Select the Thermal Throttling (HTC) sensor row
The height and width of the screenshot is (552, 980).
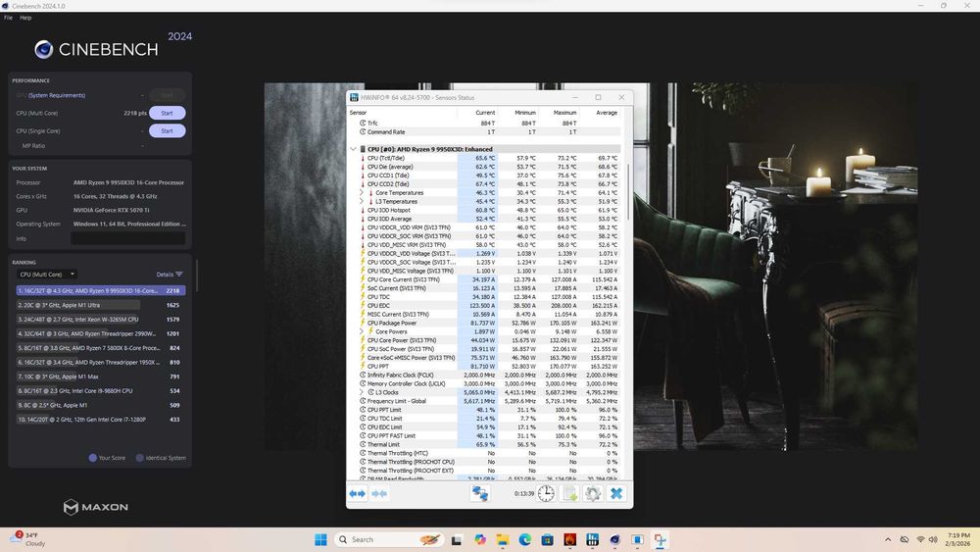point(485,453)
